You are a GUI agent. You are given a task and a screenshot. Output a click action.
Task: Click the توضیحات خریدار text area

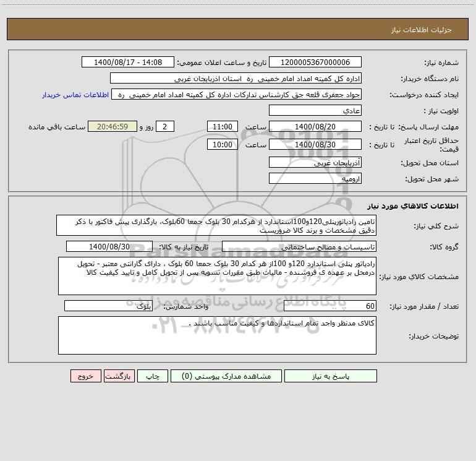coord(217,335)
